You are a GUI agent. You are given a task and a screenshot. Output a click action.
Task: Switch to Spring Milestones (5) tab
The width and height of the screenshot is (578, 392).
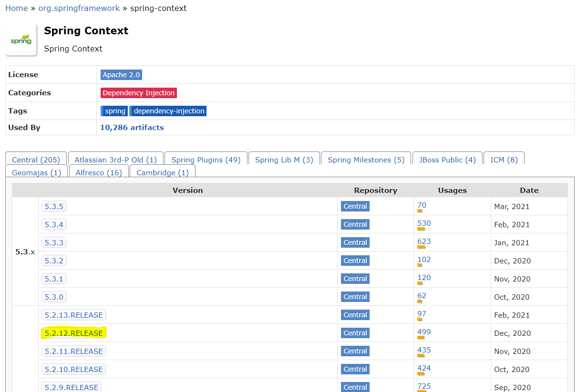(x=366, y=160)
